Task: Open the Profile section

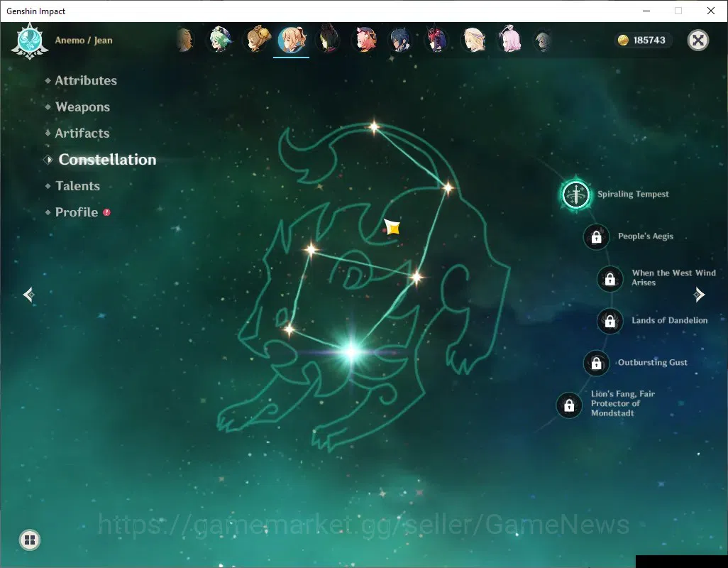Action: point(77,212)
